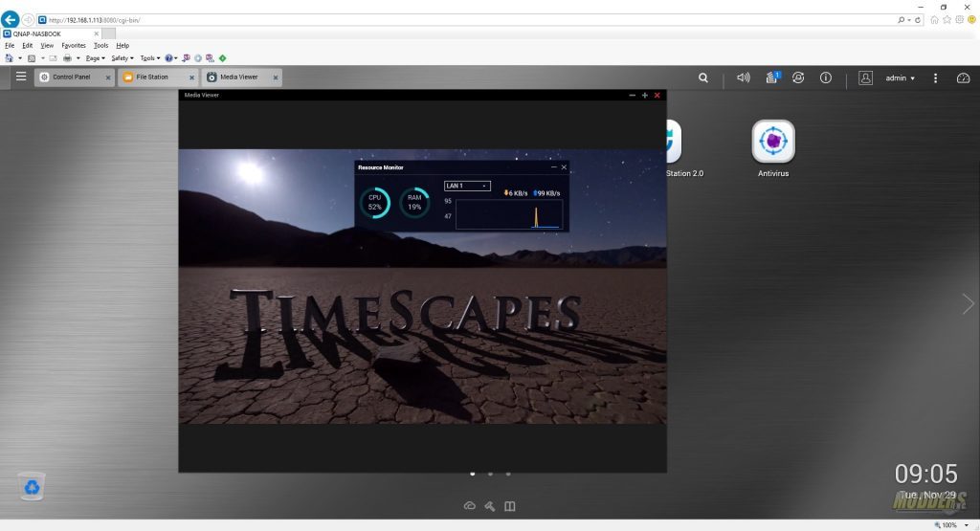Open browser Favorites star icon
This screenshot has height=531, width=980.
[947, 20]
